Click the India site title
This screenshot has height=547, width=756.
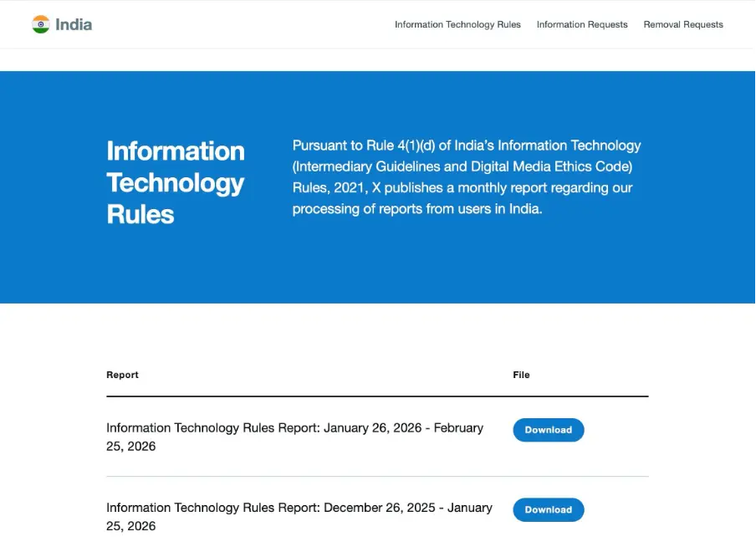pyautogui.click(x=74, y=24)
